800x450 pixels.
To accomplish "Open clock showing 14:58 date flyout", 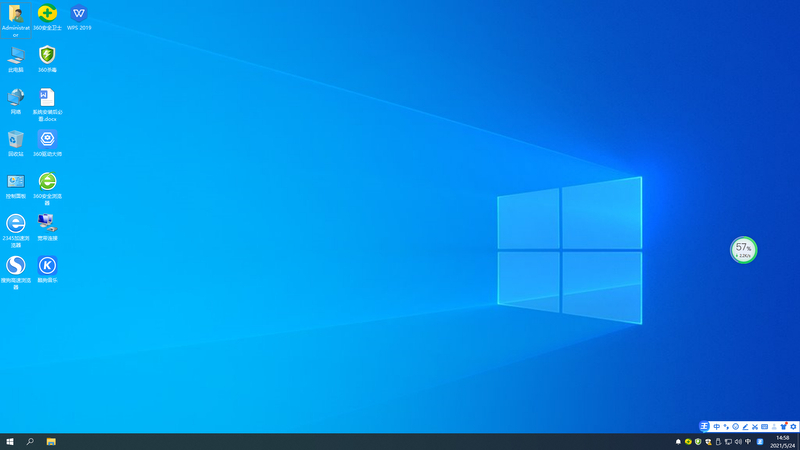I will [783, 442].
